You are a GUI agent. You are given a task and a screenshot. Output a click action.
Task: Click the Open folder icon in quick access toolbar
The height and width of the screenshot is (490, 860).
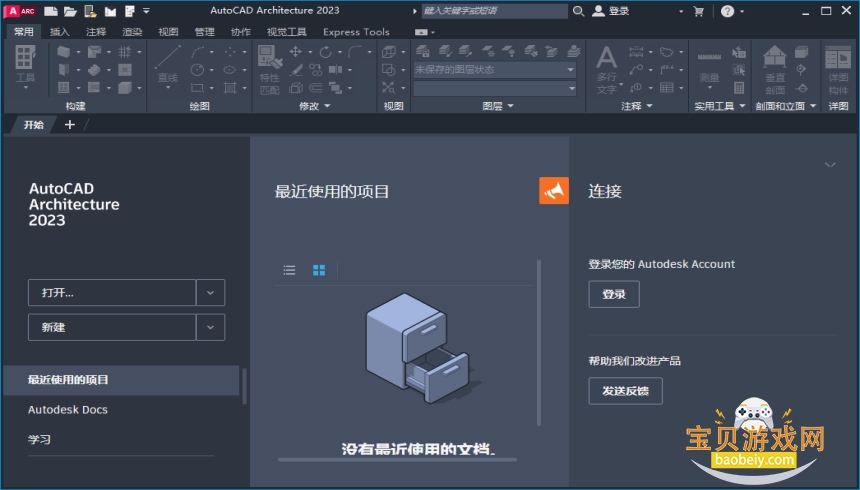70,11
